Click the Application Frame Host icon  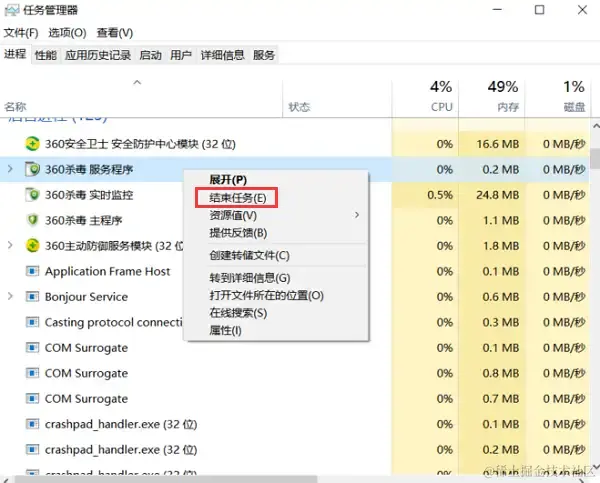(x=32, y=271)
